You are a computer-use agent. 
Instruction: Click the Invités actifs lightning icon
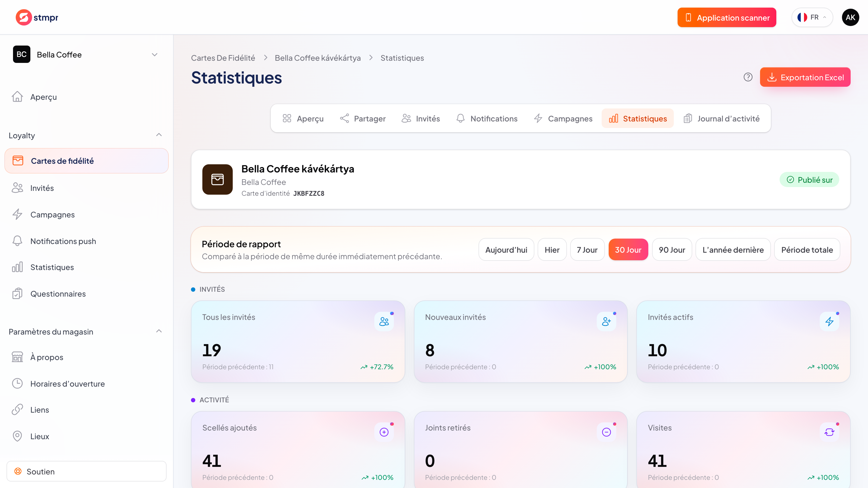coord(829,321)
